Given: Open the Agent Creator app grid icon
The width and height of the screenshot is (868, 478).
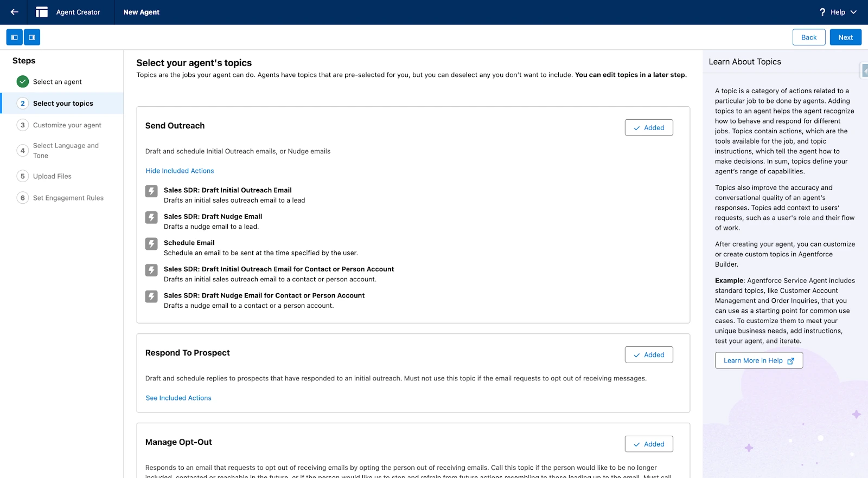Looking at the screenshot, I should click(x=41, y=12).
